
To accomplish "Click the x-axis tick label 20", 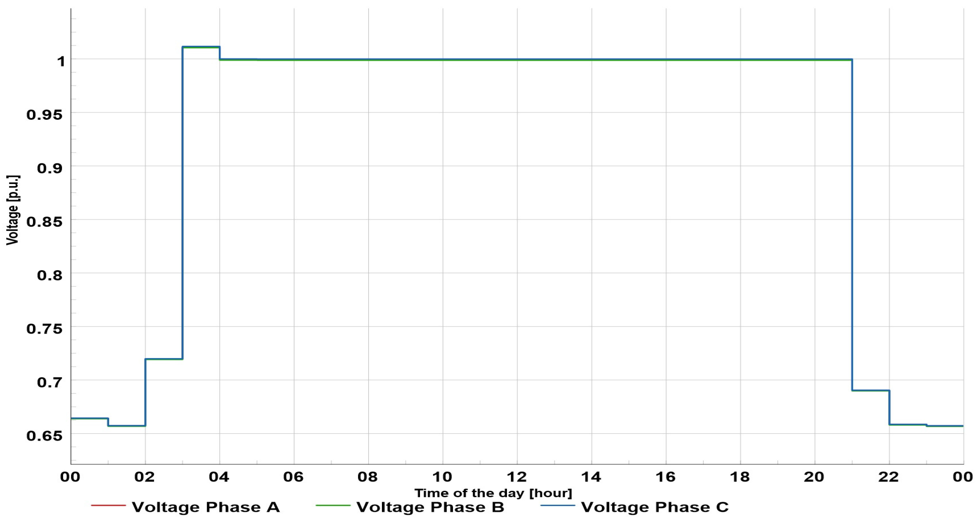I will tap(814, 477).
